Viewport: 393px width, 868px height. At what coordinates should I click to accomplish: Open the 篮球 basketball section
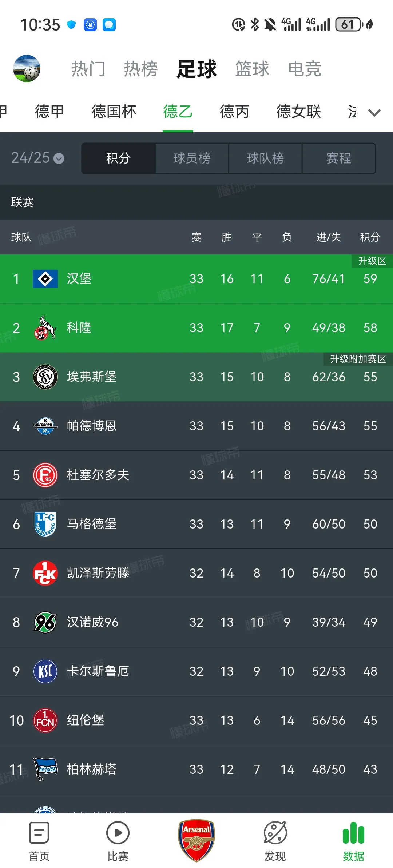pyautogui.click(x=253, y=69)
